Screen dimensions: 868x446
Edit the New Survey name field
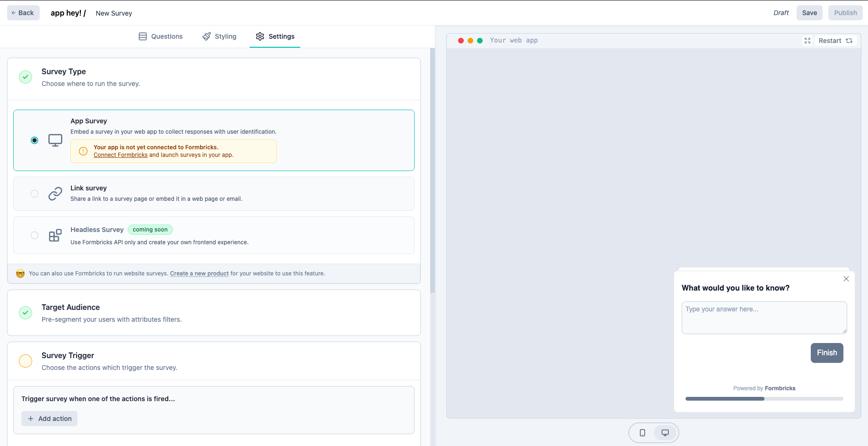(114, 13)
